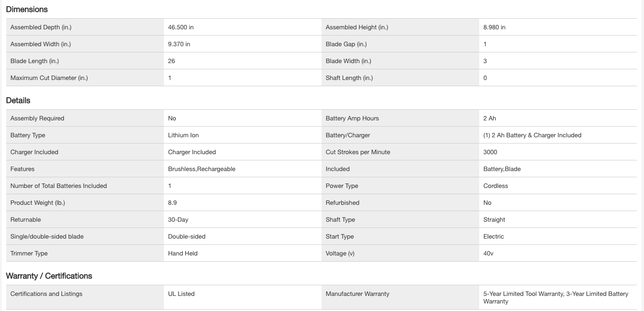Click the Battery Type value Lithium Ion
This screenshot has height=311, width=644.
point(183,135)
